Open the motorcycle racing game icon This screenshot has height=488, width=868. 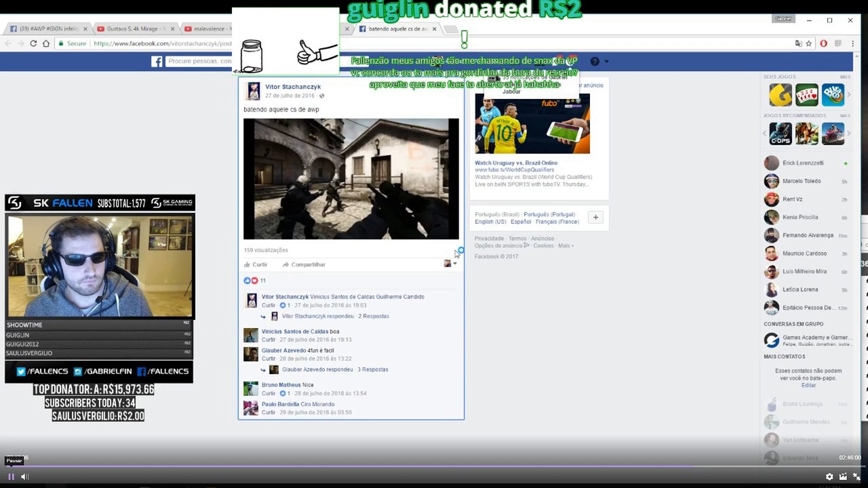(833, 134)
